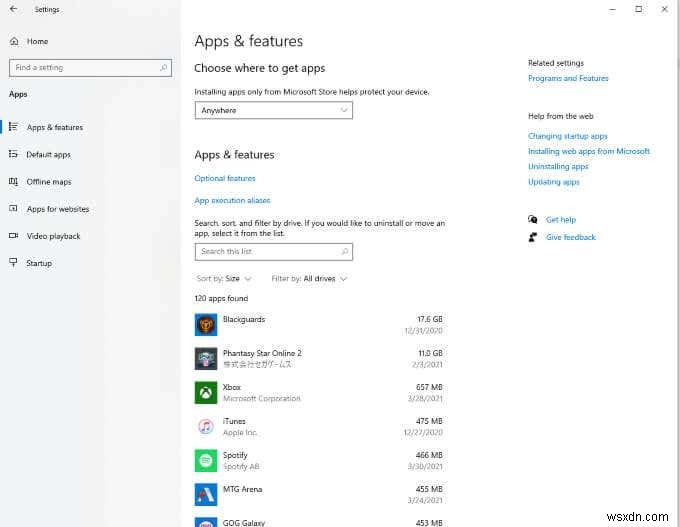
Task: Open Changing startup apps help link
Action: pos(568,136)
